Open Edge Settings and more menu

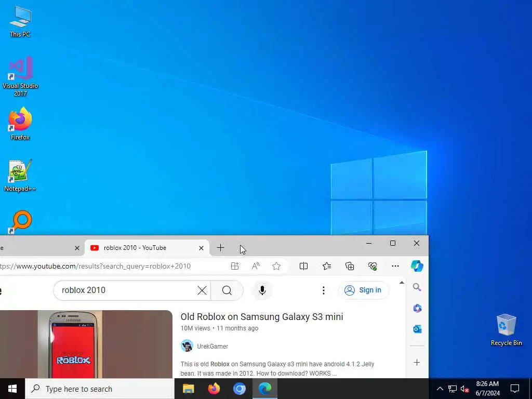(395, 267)
